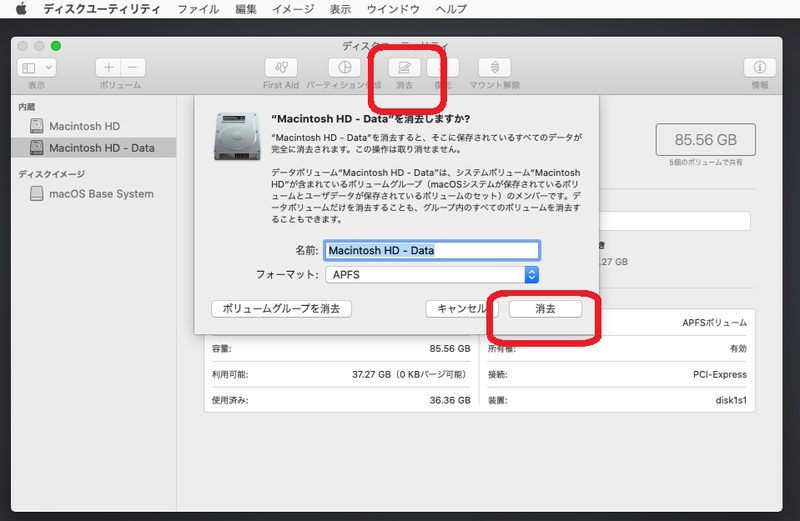800x521 pixels.
Task: Click the hard drive icon in dialog
Action: coord(237,136)
